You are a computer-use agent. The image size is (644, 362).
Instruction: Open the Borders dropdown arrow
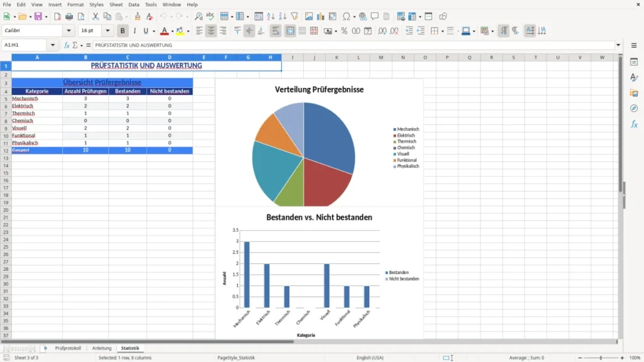click(x=442, y=31)
